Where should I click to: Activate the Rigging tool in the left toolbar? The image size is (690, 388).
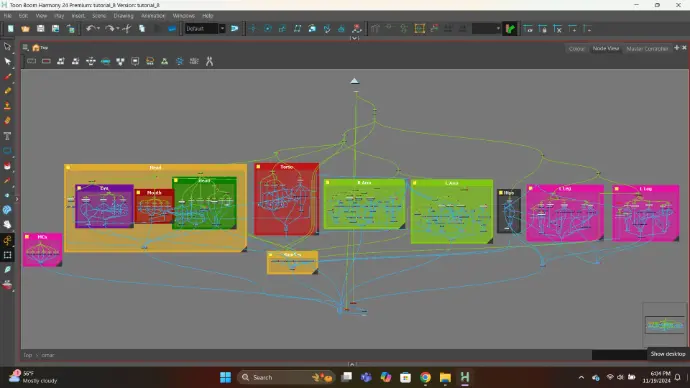click(7, 240)
